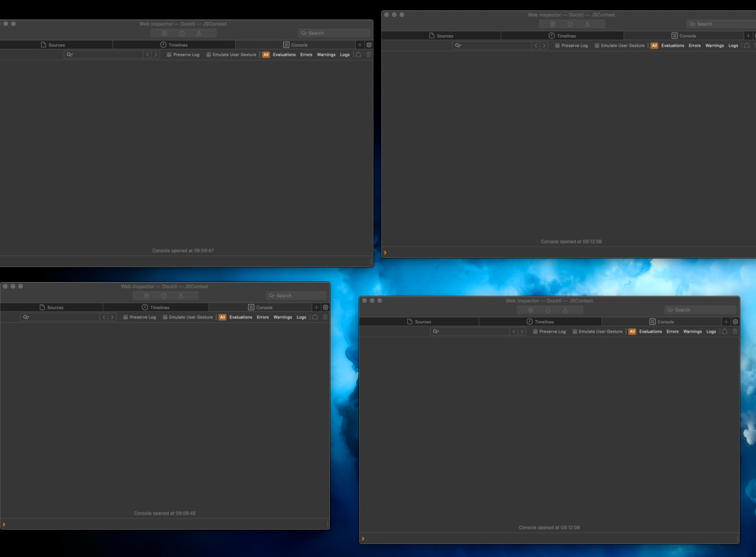
Task: Click the orange console command prompt, bottom-right window
Action: click(x=363, y=538)
